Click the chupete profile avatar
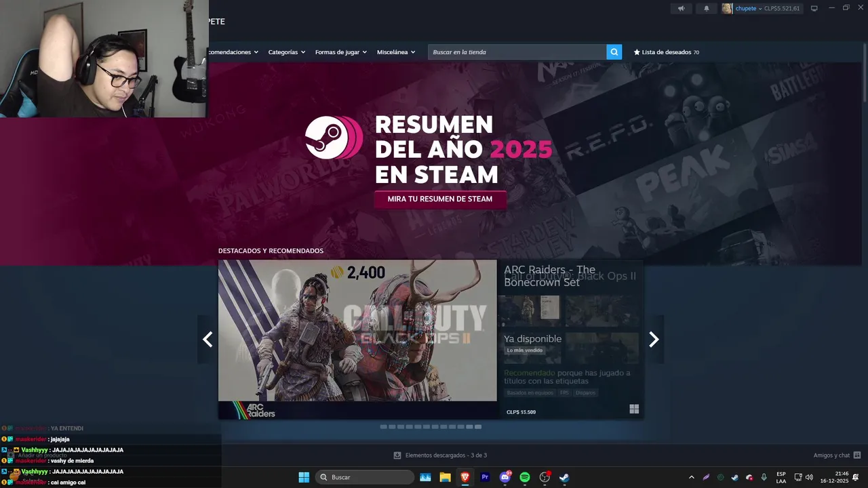868x488 pixels. [x=727, y=8]
